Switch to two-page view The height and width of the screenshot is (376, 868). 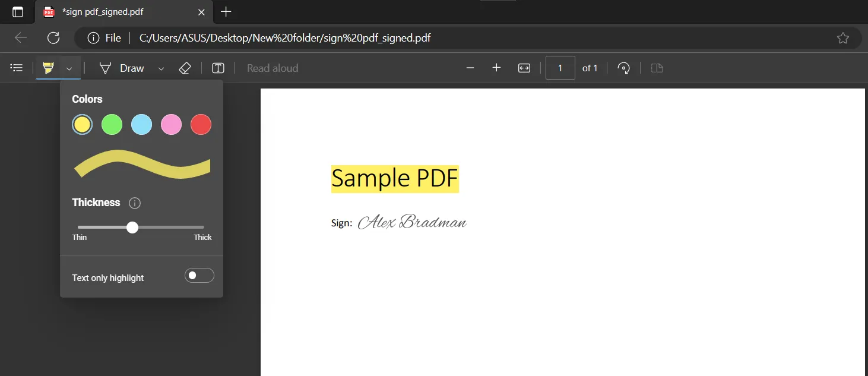pyautogui.click(x=657, y=68)
